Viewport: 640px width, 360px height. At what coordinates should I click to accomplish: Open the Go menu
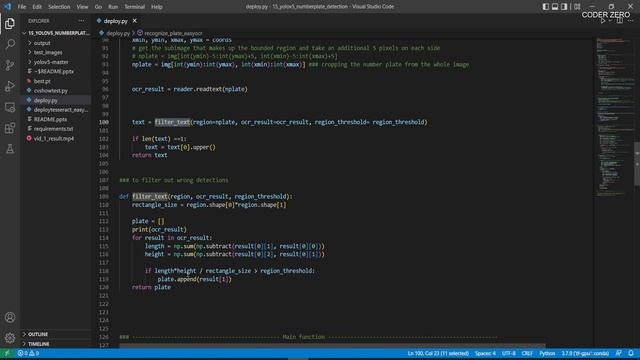coord(98,7)
